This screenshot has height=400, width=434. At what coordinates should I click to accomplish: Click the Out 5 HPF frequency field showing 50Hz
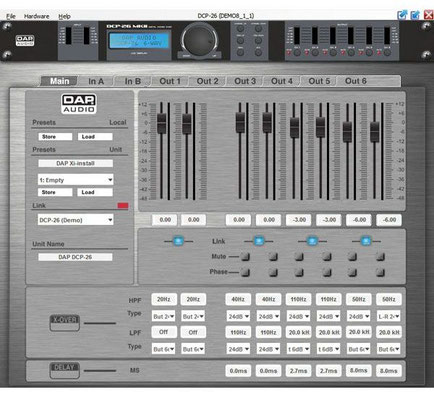[x=359, y=299]
